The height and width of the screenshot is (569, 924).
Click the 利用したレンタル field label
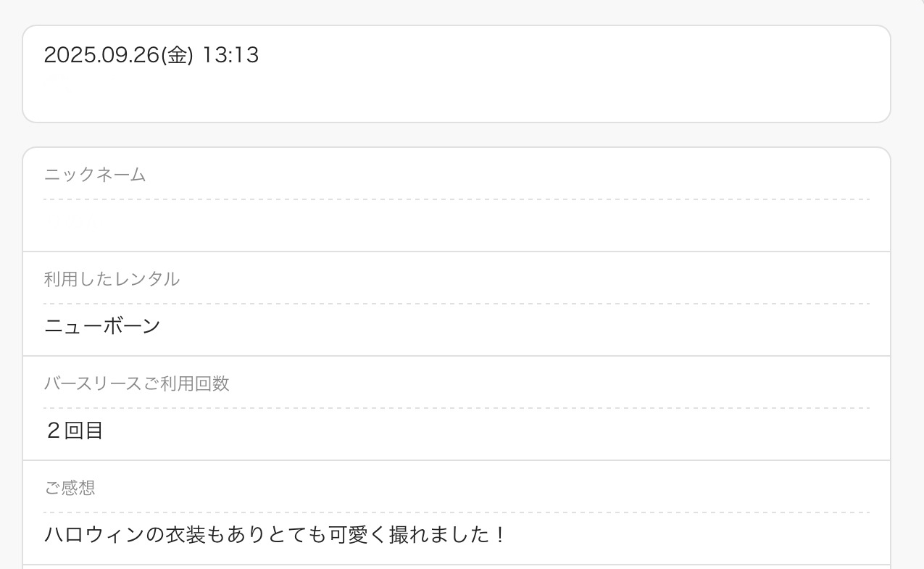pyautogui.click(x=112, y=279)
